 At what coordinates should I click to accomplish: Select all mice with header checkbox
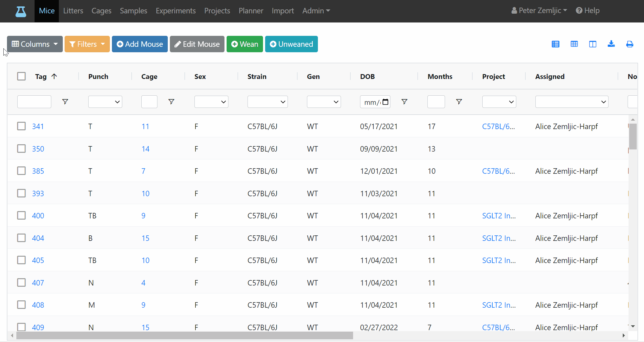[21, 76]
